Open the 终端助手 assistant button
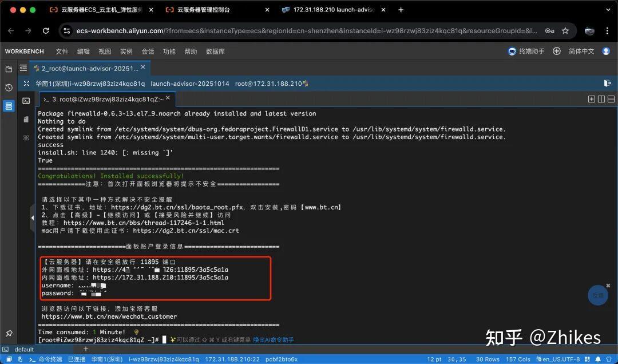The image size is (618, 364). point(526,52)
